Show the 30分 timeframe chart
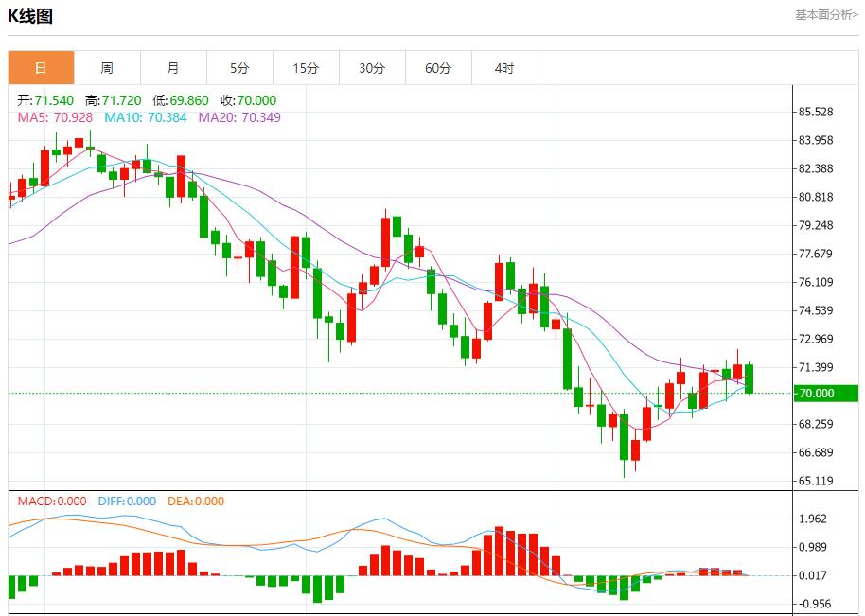 click(372, 68)
